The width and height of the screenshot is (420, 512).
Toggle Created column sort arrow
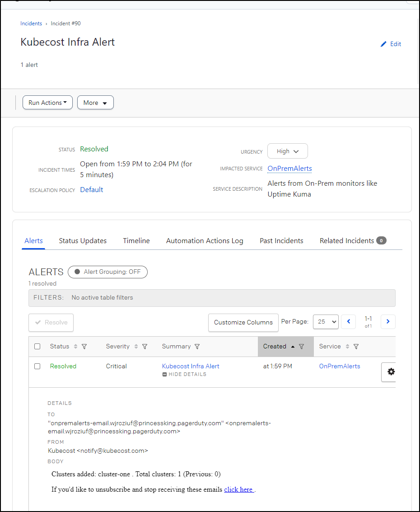[x=293, y=347]
